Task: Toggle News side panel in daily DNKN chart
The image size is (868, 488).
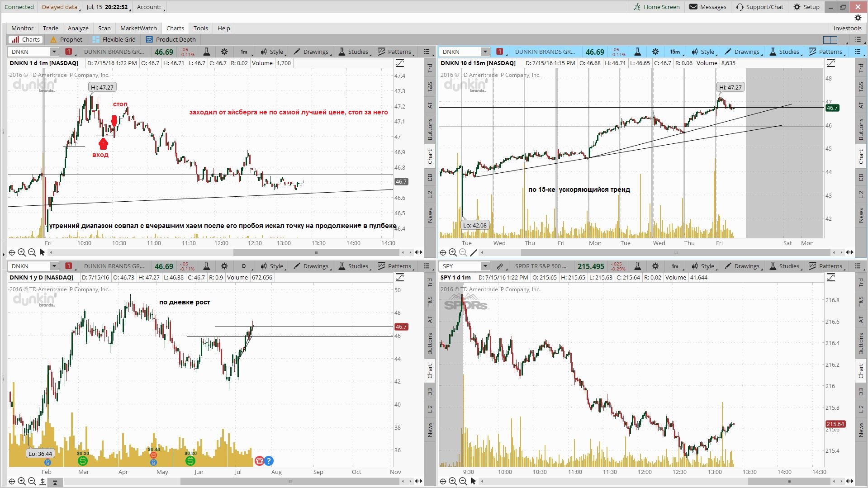Action: tap(430, 430)
